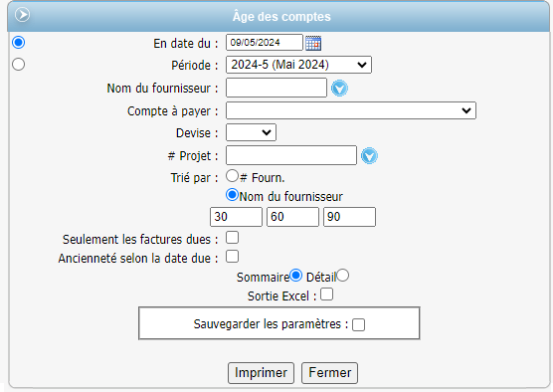The height and width of the screenshot is (392, 553).
Task: Focus the date field containing 09/05/2024
Action: 265,43
